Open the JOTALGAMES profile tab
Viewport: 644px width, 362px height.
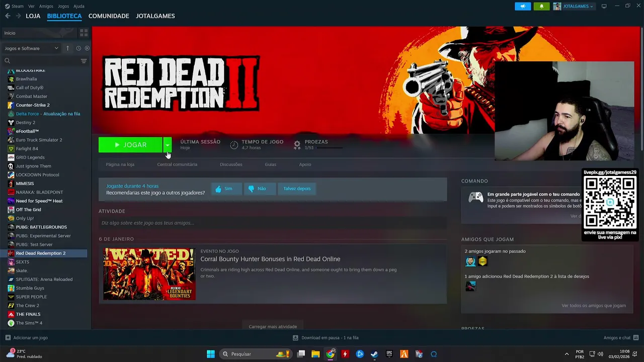pos(155,16)
